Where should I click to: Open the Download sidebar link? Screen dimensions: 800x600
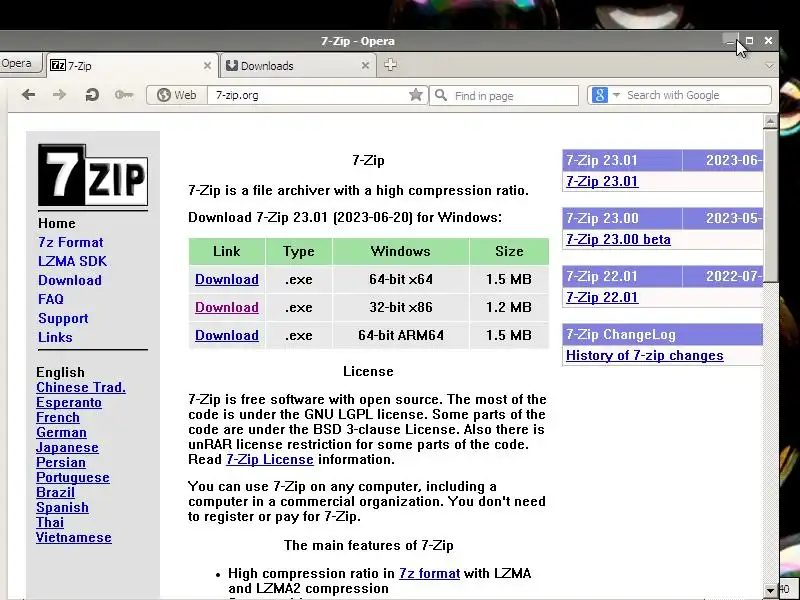[70, 280]
